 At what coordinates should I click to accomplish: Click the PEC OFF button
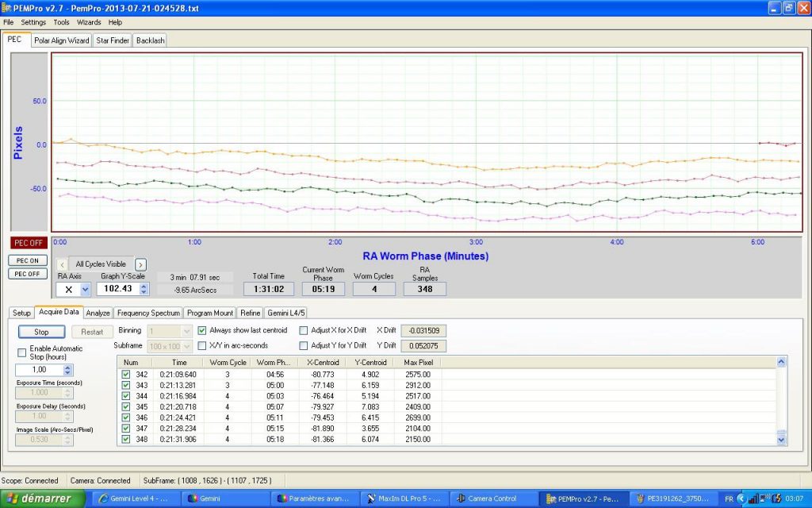[x=28, y=274]
